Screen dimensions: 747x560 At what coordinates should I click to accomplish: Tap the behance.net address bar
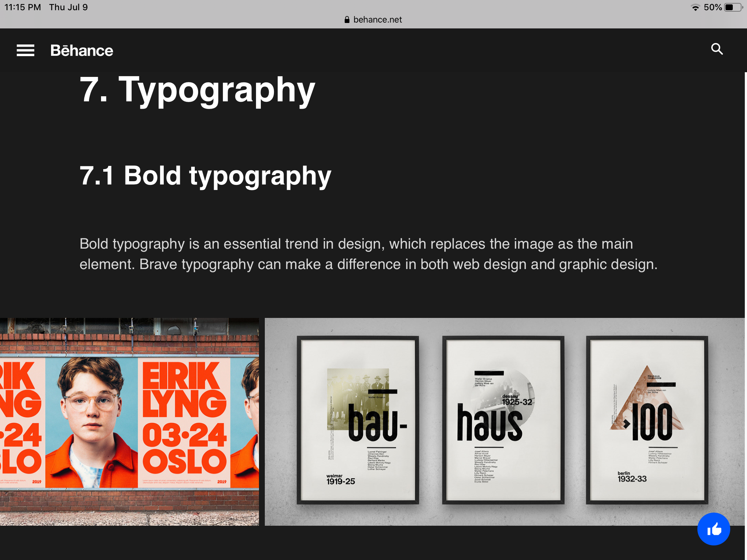tap(377, 20)
